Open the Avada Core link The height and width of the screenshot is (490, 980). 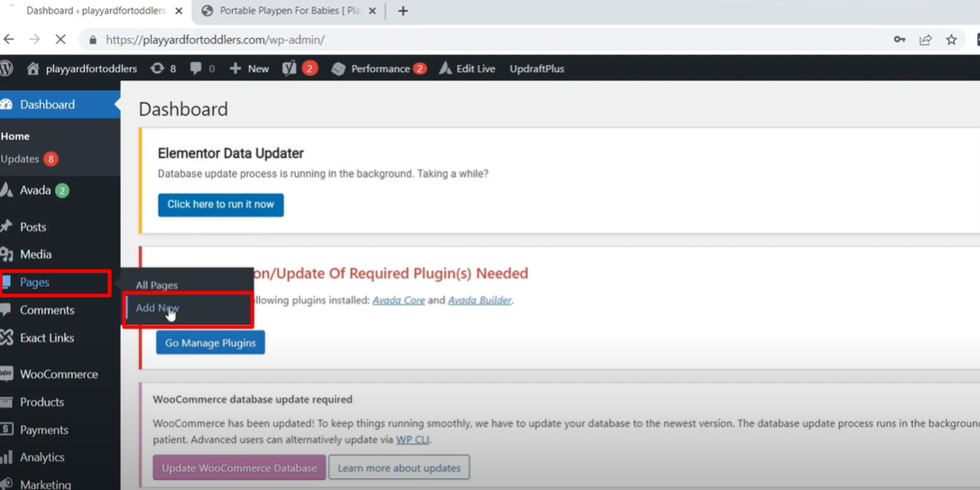click(x=399, y=300)
